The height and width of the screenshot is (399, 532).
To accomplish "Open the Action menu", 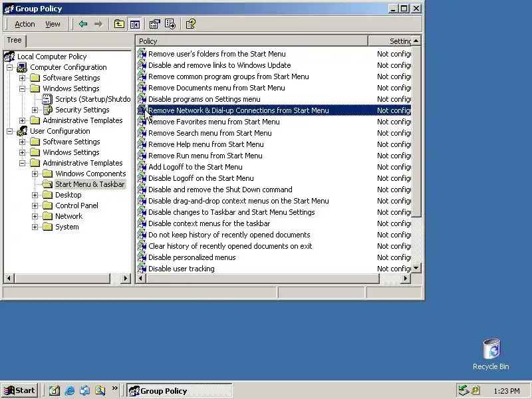I will pyautogui.click(x=25, y=24).
